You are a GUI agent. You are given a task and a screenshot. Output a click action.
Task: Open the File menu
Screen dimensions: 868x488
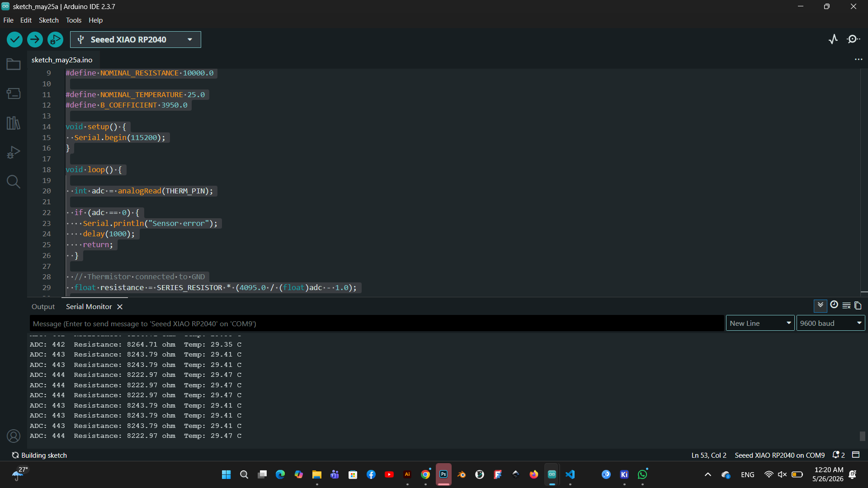[8, 20]
